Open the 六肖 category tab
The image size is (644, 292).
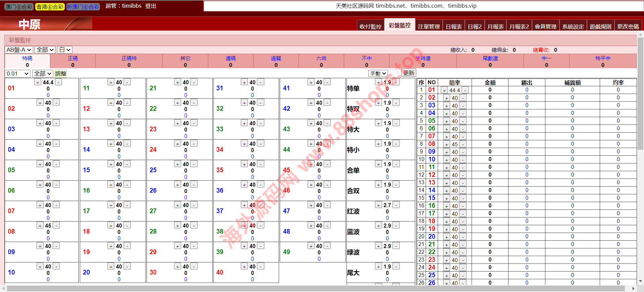(x=321, y=58)
